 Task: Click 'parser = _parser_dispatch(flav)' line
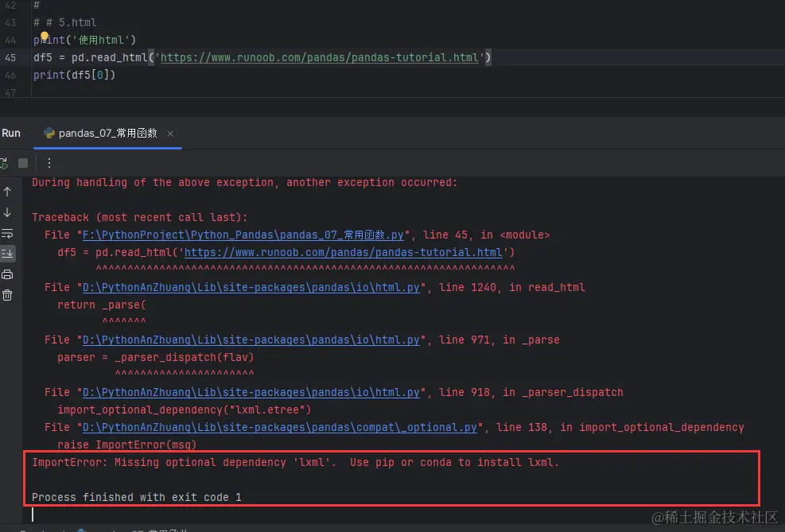coord(156,357)
